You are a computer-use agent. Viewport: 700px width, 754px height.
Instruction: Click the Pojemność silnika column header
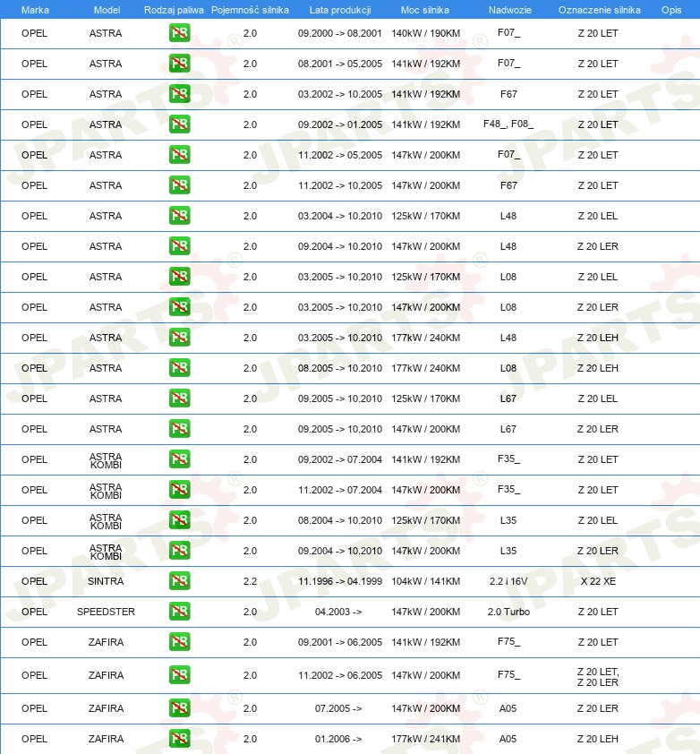(250, 10)
